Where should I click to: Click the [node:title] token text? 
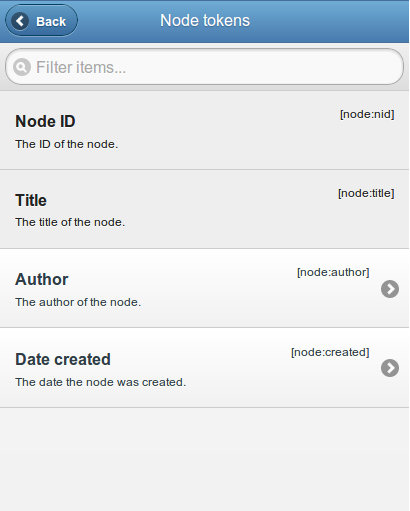point(366,193)
